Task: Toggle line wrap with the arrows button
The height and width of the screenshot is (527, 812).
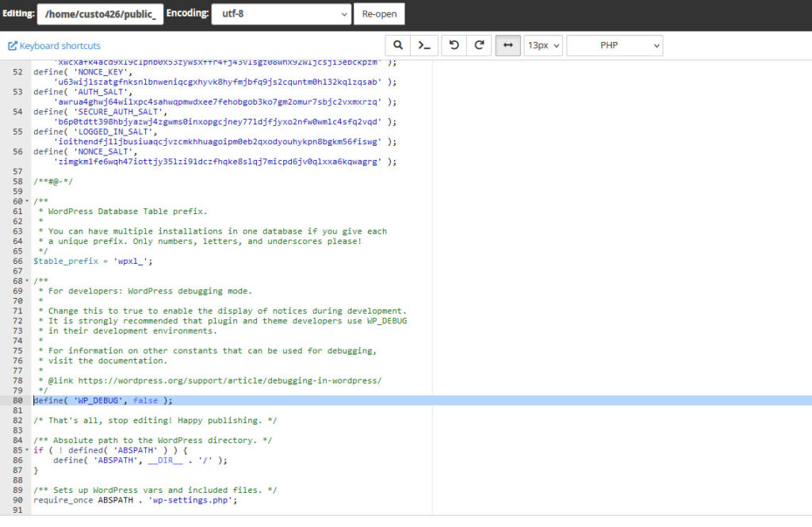Action: tap(507, 46)
